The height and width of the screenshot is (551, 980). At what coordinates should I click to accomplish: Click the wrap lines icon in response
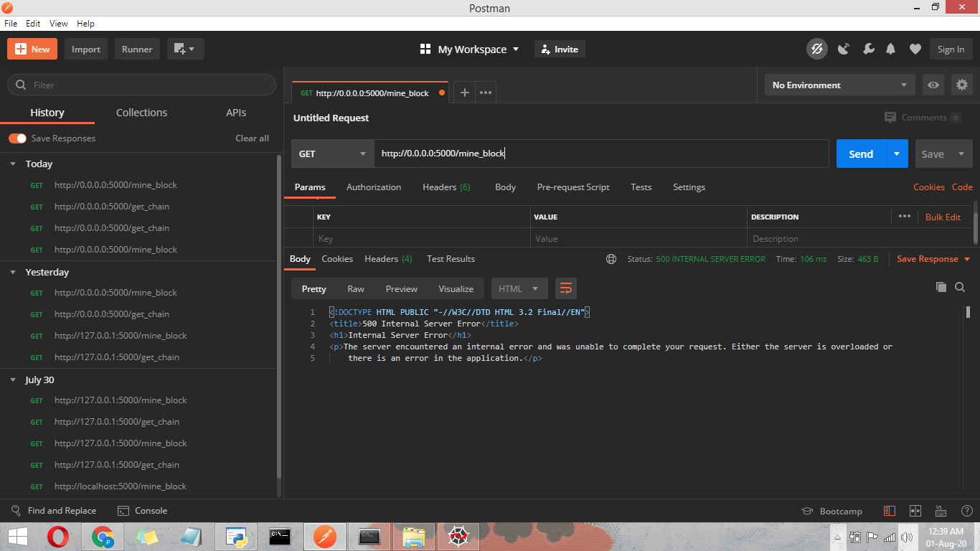[566, 288]
